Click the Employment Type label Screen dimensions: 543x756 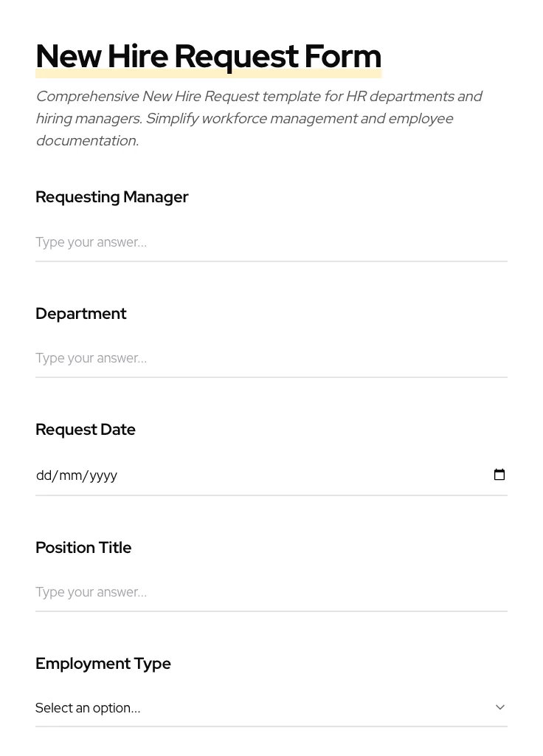point(103,664)
